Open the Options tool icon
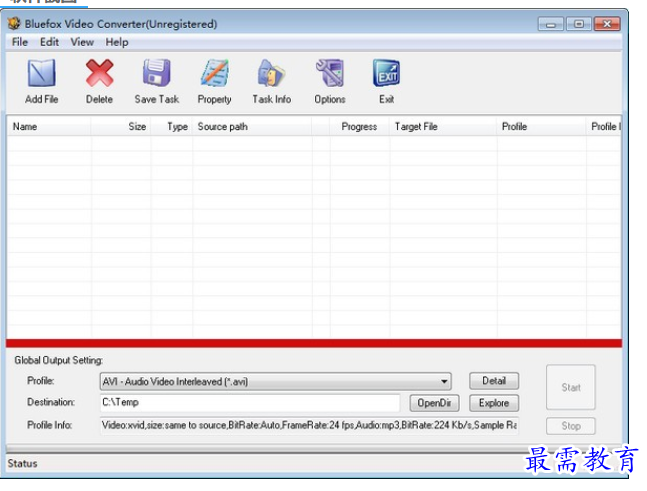The width and height of the screenshot is (647, 491). coord(330,73)
